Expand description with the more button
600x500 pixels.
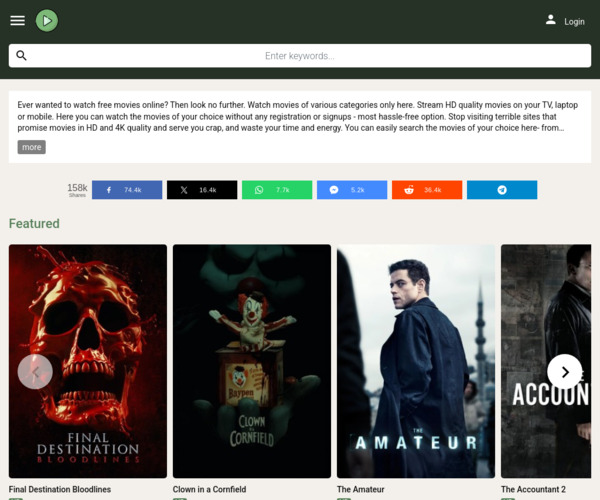[x=31, y=147]
